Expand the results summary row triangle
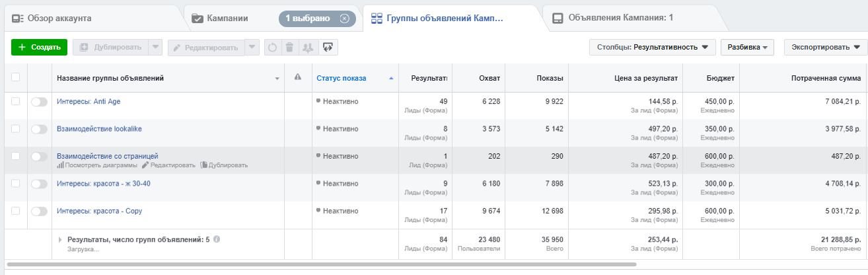The width and height of the screenshot is (868, 275). coord(61,239)
